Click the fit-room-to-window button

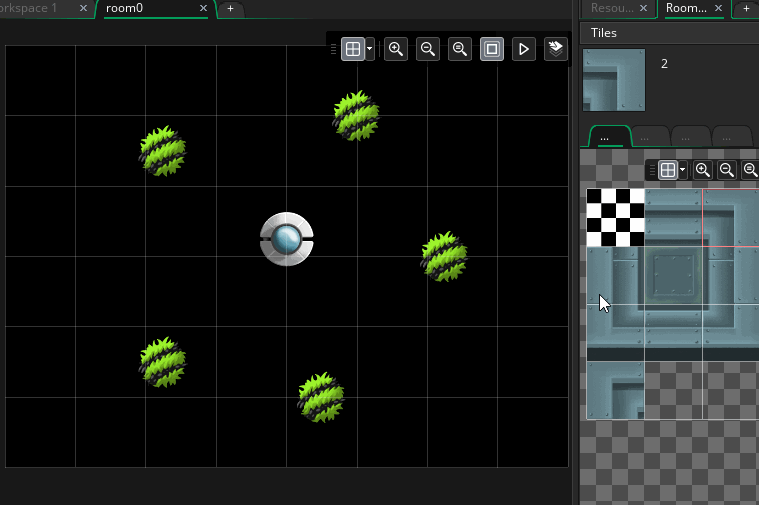(492, 49)
